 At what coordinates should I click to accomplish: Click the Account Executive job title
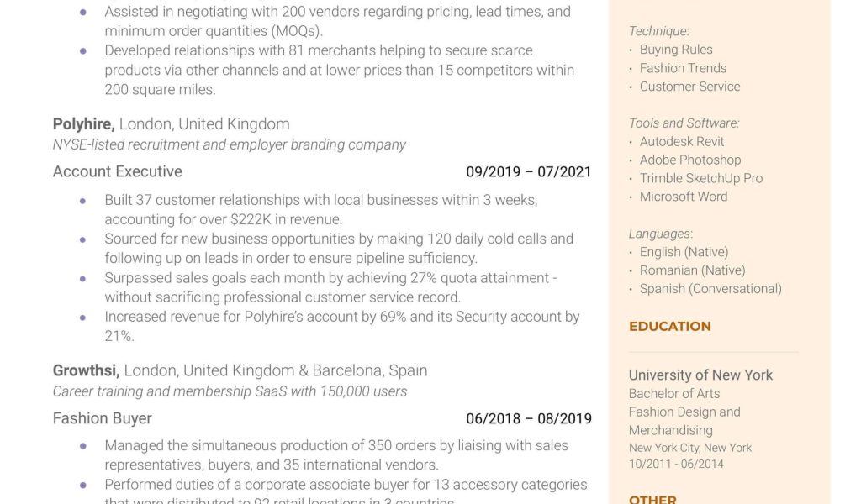(118, 171)
